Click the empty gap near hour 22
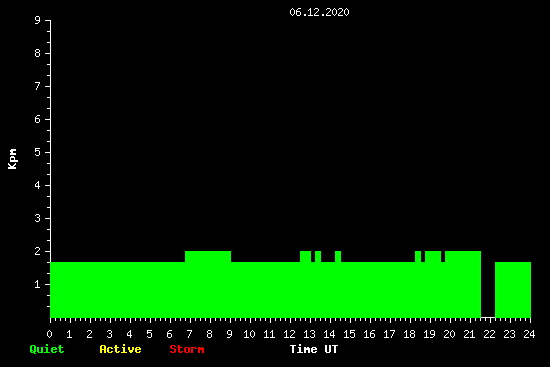 point(488,284)
